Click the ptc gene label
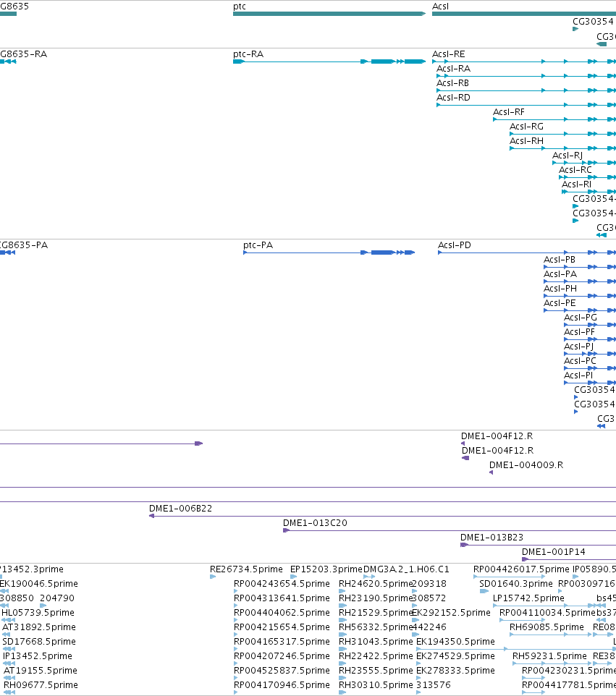Image resolution: width=616 pixels, height=696 pixels. 240,7
